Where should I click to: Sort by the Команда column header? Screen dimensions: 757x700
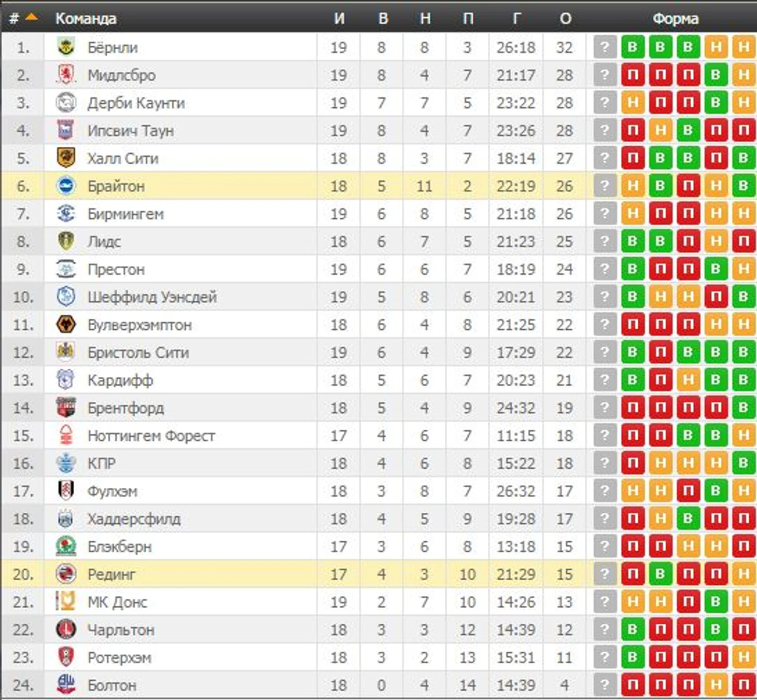pyautogui.click(x=86, y=19)
